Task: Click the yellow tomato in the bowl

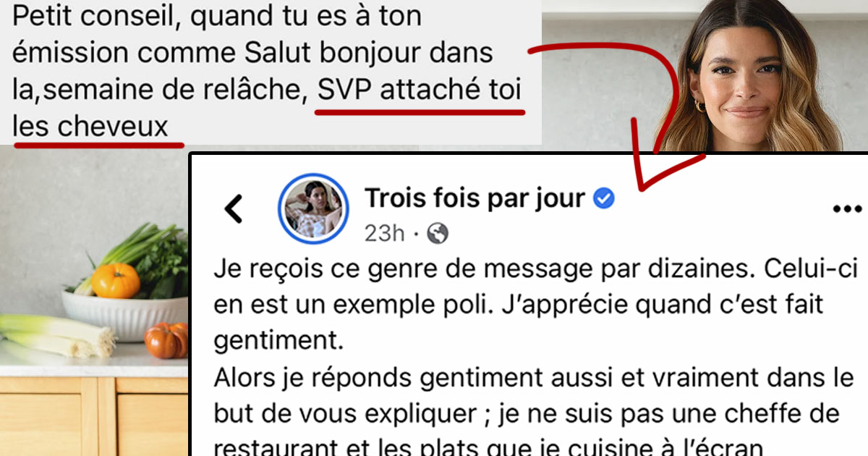Action: [116, 280]
